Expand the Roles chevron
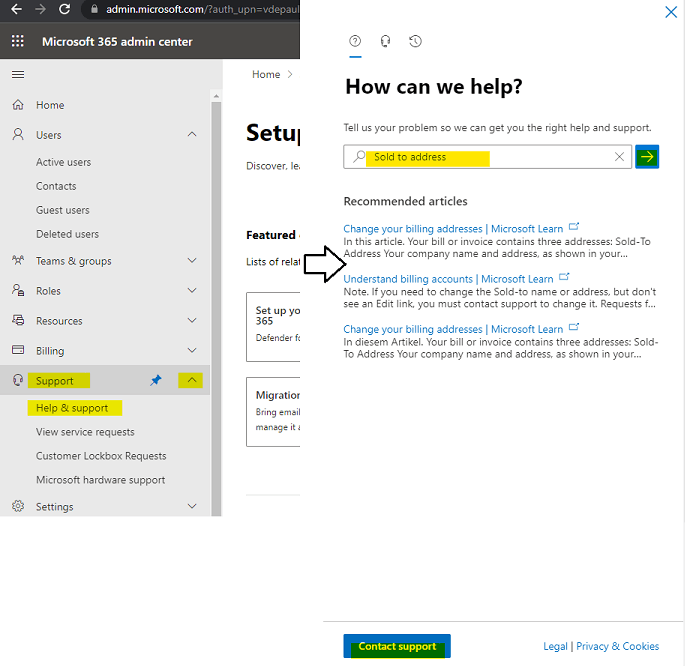 pos(192,290)
